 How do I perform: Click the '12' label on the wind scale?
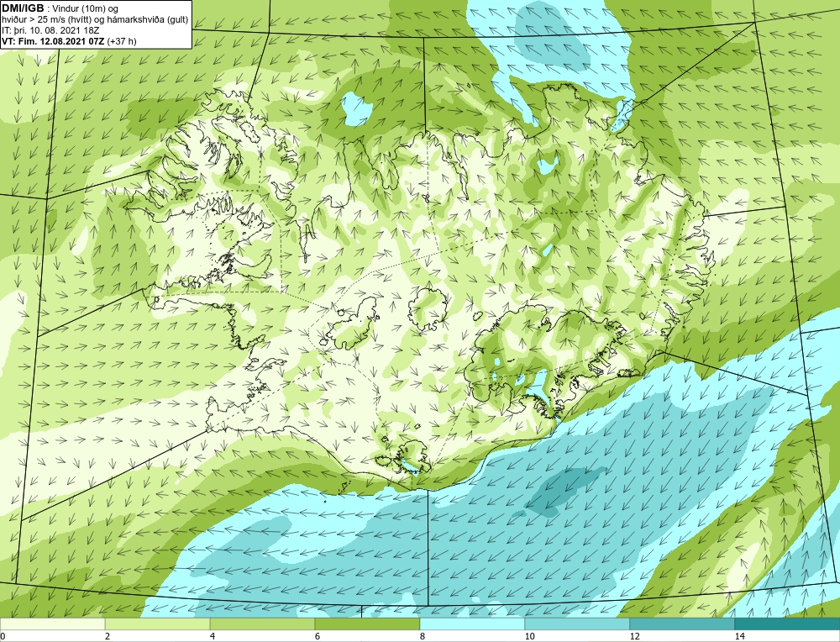635,637
